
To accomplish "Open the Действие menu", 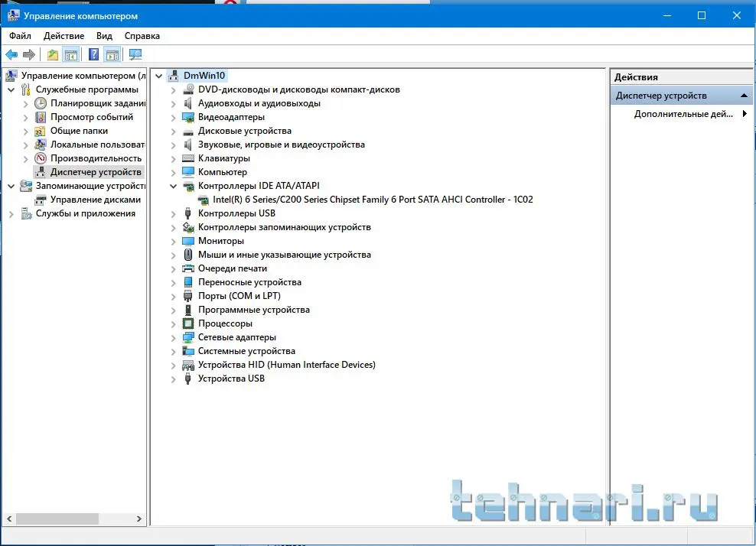I will point(64,36).
